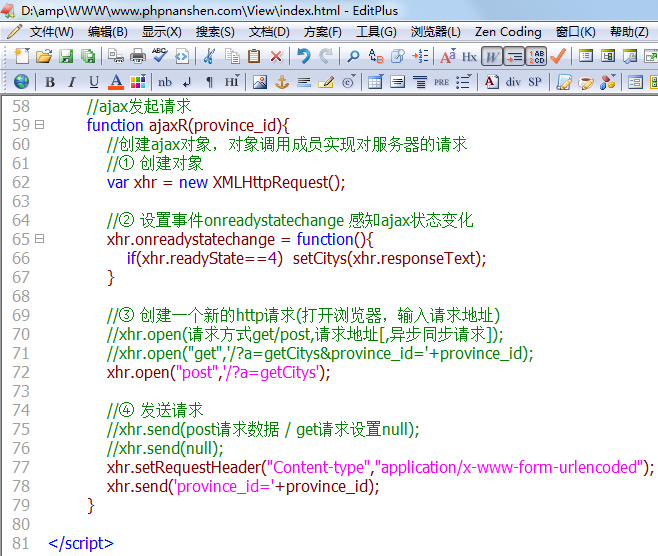
Task: Insert a non-breaking space with nb
Action: [x=164, y=82]
